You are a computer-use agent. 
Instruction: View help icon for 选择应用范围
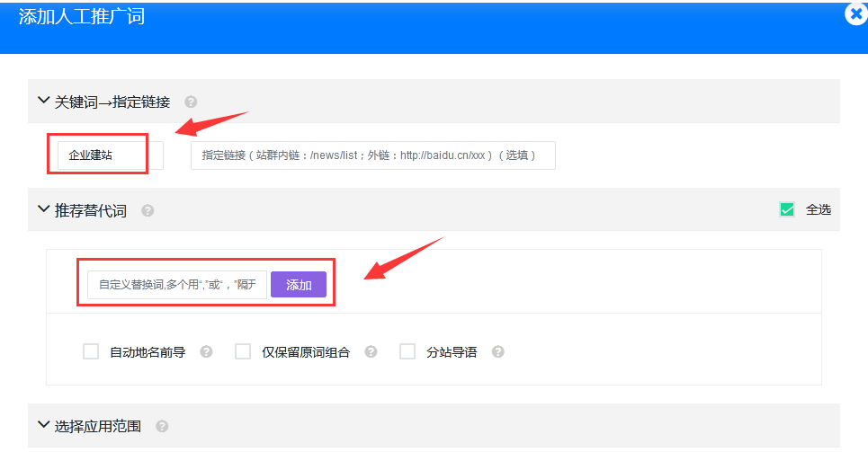pyautogui.click(x=162, y=427)
